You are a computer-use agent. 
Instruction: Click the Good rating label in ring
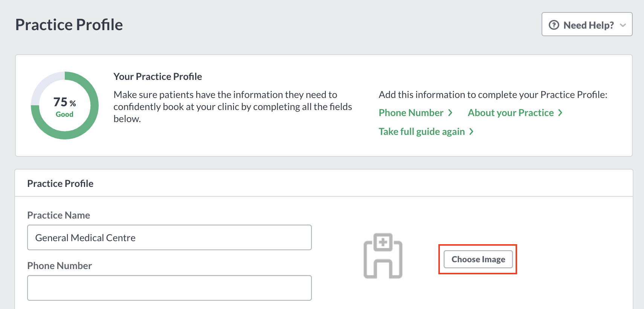[64, 114]
